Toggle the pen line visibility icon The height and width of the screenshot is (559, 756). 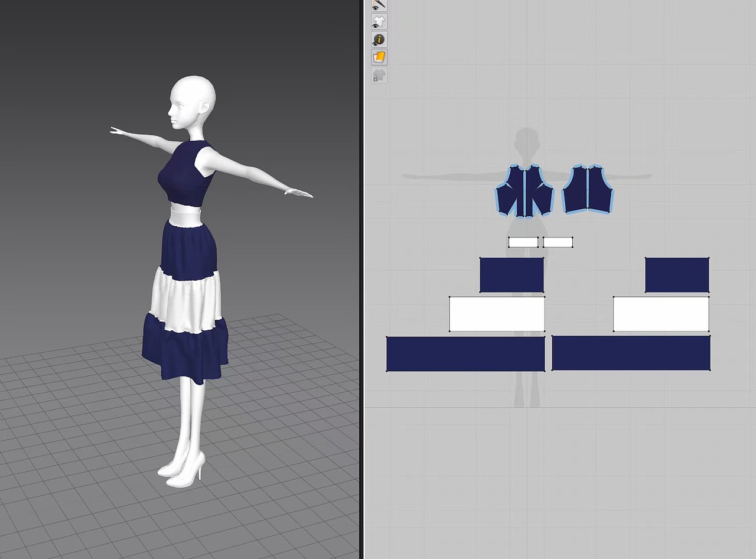pos(379,5)
